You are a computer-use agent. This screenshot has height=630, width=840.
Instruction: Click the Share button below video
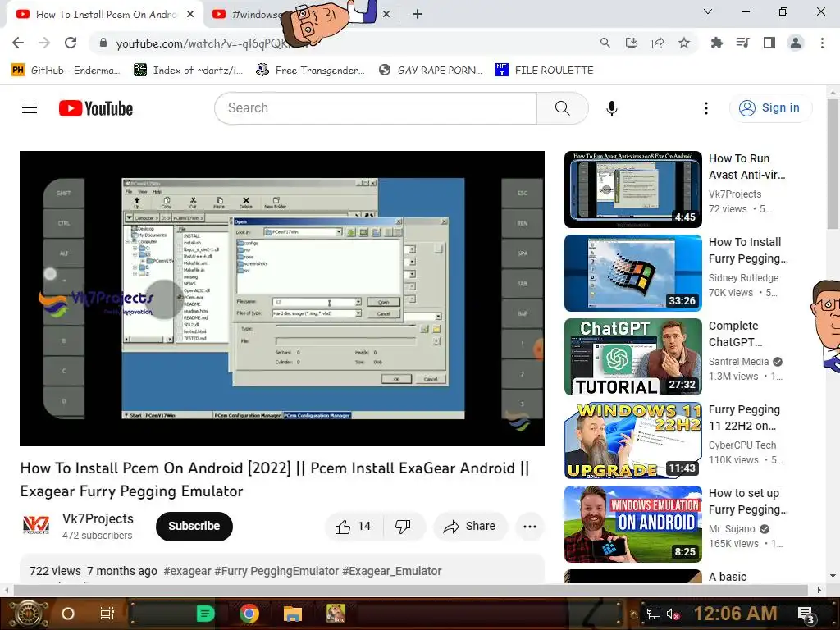point(470,527)
